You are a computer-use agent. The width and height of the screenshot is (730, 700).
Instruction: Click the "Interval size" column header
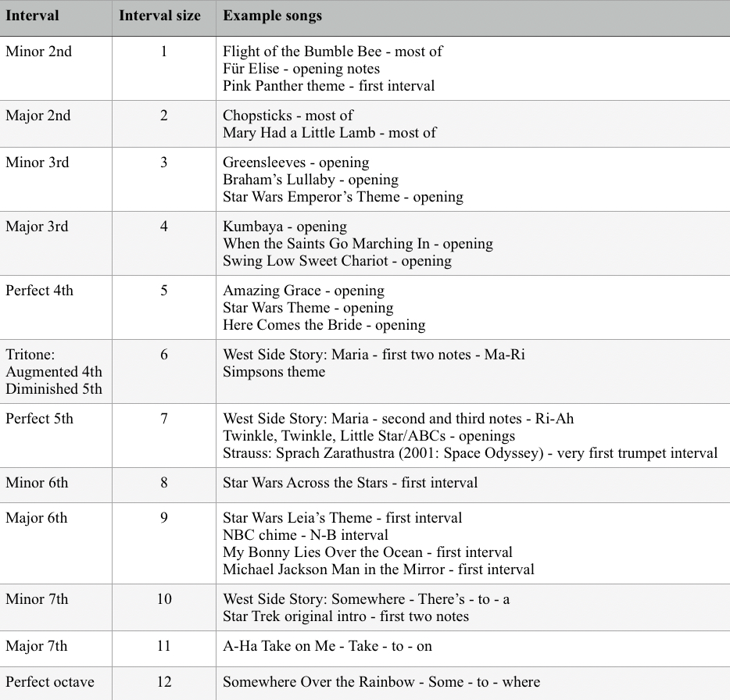pos(159,16)
